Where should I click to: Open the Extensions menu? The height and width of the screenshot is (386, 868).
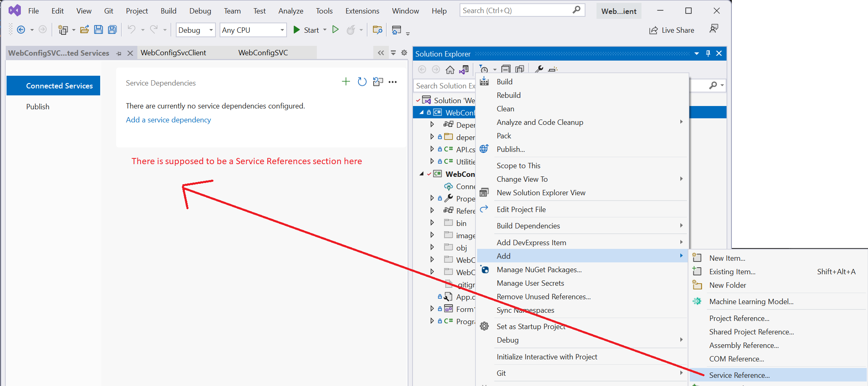[362, 11]
